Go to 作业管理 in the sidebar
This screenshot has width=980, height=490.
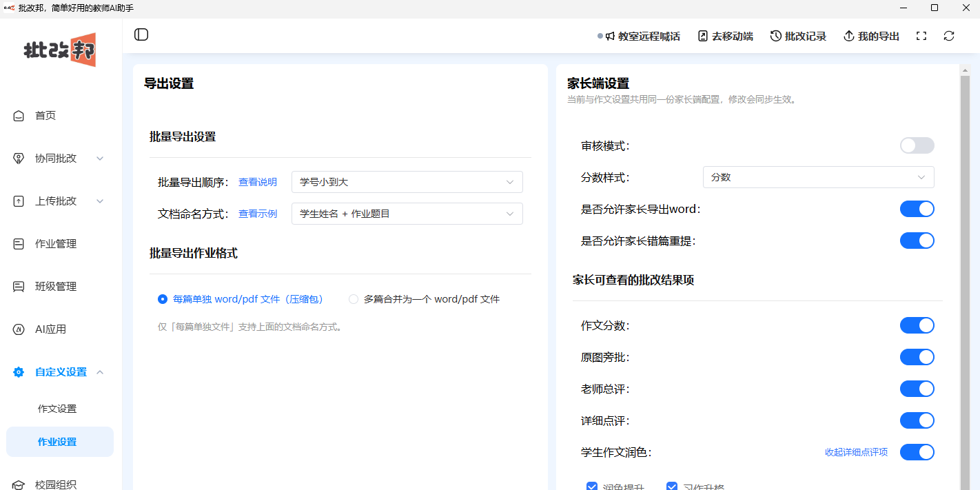pos(56,244)
